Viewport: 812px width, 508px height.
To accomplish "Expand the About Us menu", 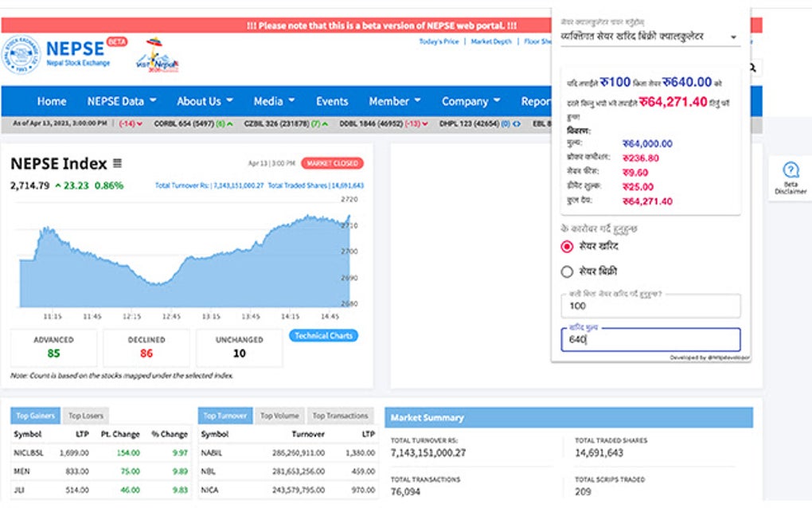I will pos(205,101).
